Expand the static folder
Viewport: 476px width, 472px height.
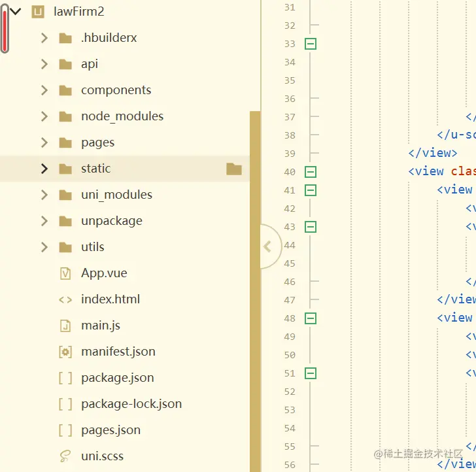44,169
